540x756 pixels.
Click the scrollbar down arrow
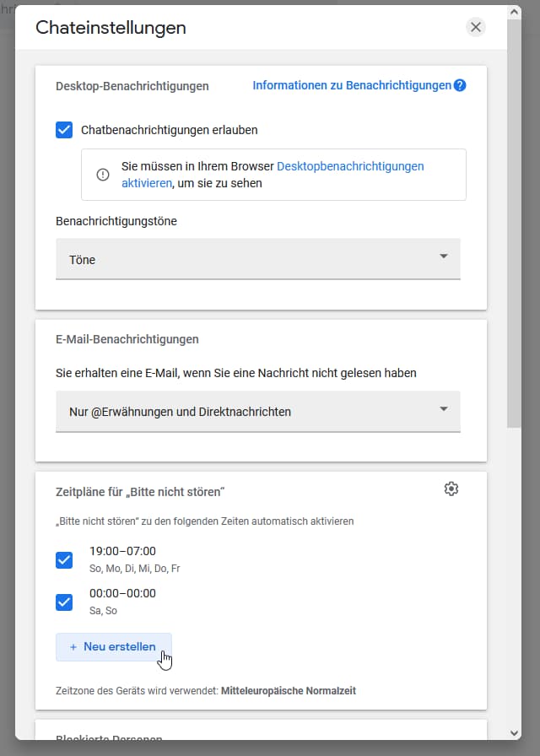pyautogui.click(x=514, y=733)
